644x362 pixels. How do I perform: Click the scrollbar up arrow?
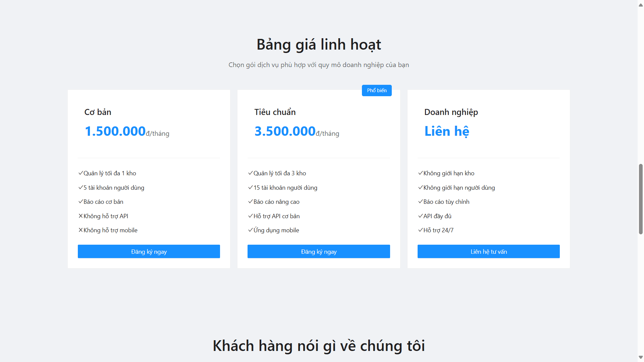[641, 5]
